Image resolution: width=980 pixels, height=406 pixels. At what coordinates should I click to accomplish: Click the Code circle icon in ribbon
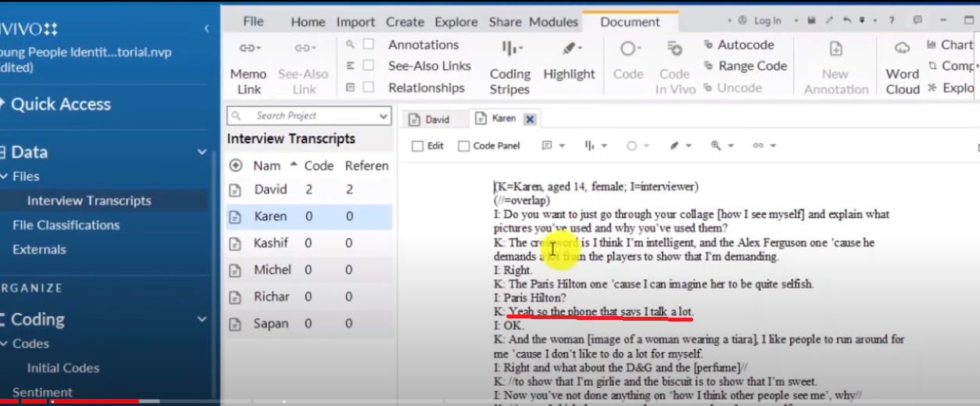coord(628,49)
